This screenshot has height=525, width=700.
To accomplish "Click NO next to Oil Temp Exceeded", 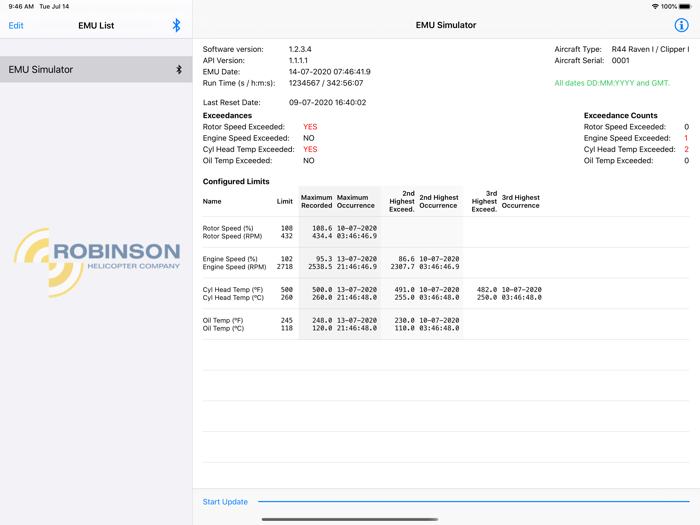I will pos(308,160).
